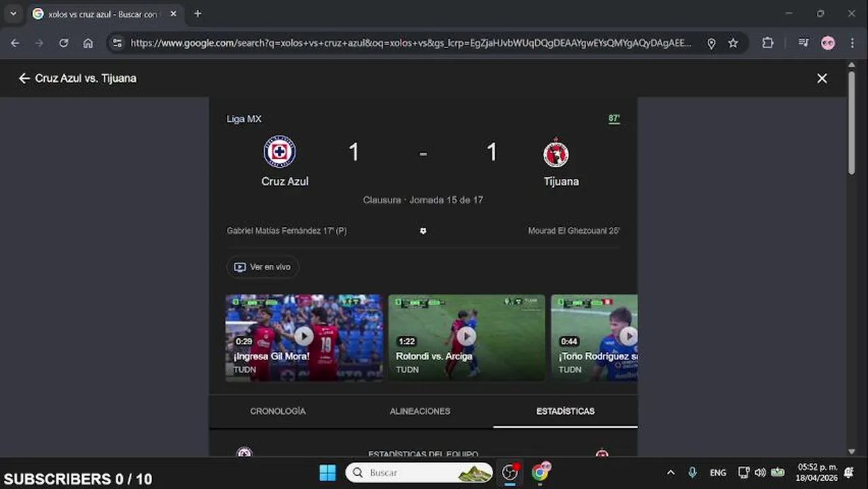Switch to the CRONOLOGÍA tab
The width and height of the screenshot is (868, 489).
pyautogui.click(x=278, y=411)
